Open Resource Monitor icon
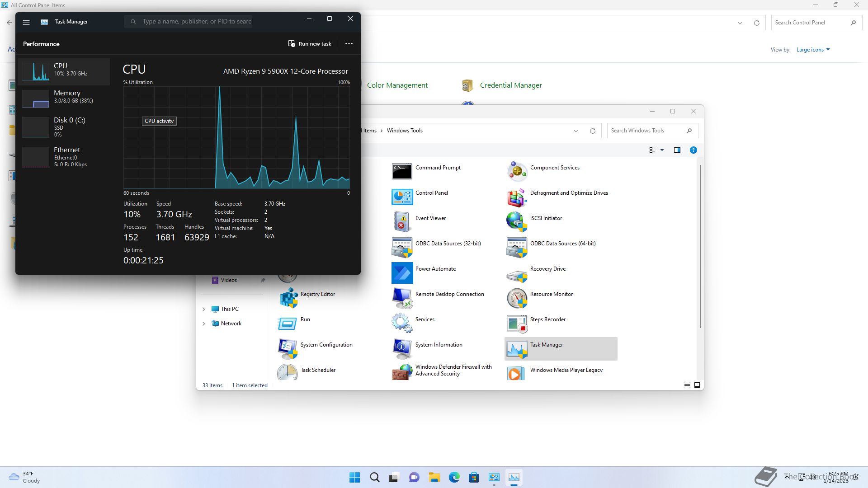This screenshot has height=488, width=868. pos(517,298)
